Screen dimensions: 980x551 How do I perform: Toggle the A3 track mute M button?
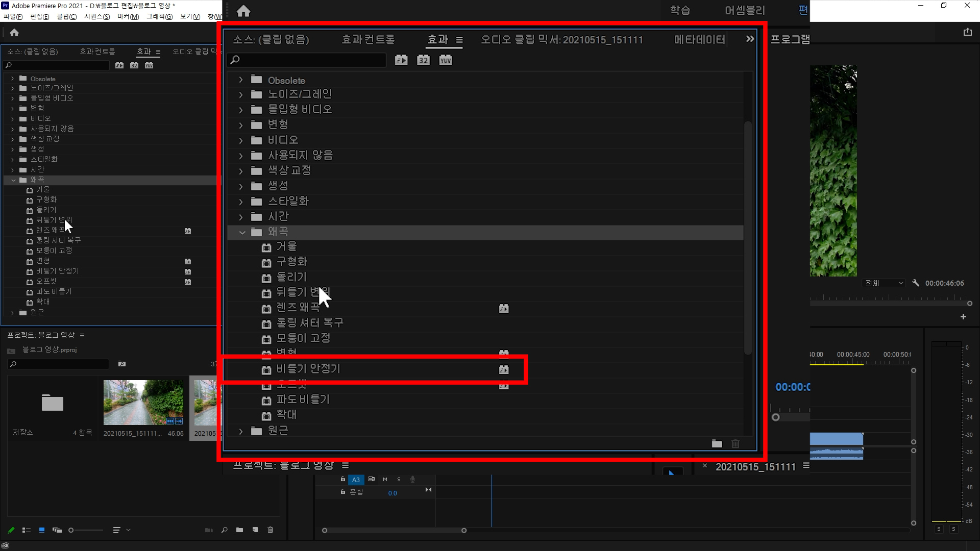(x=385, y=480)
